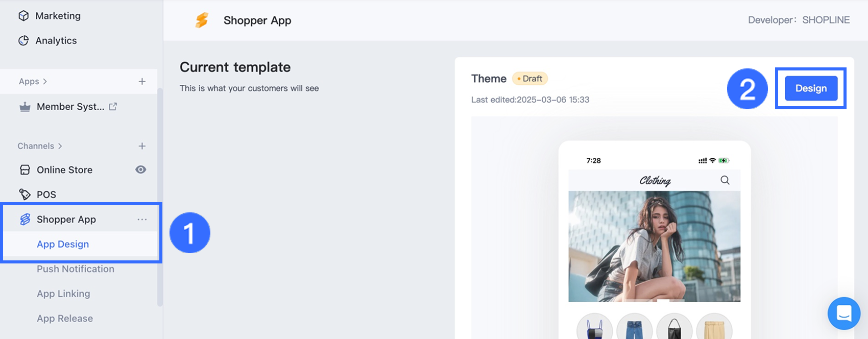
Task: Click the POS tag icon
Action: click(x=25, y=195)
